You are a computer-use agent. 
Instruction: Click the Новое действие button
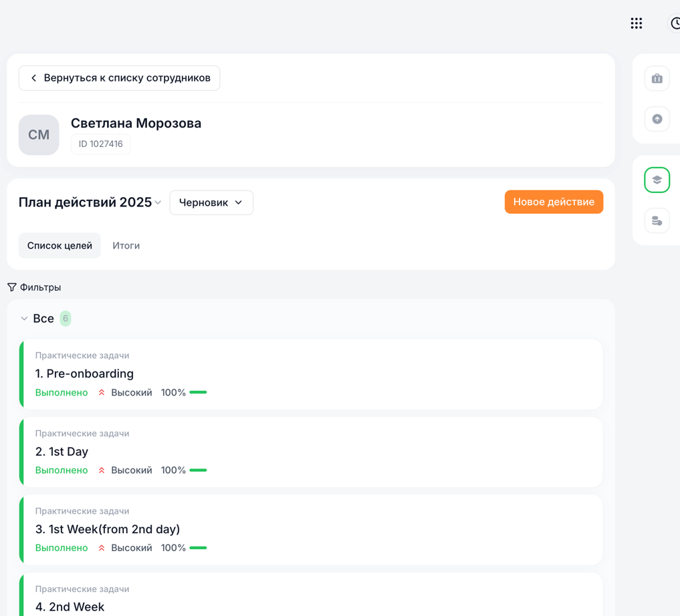[553, 202]
